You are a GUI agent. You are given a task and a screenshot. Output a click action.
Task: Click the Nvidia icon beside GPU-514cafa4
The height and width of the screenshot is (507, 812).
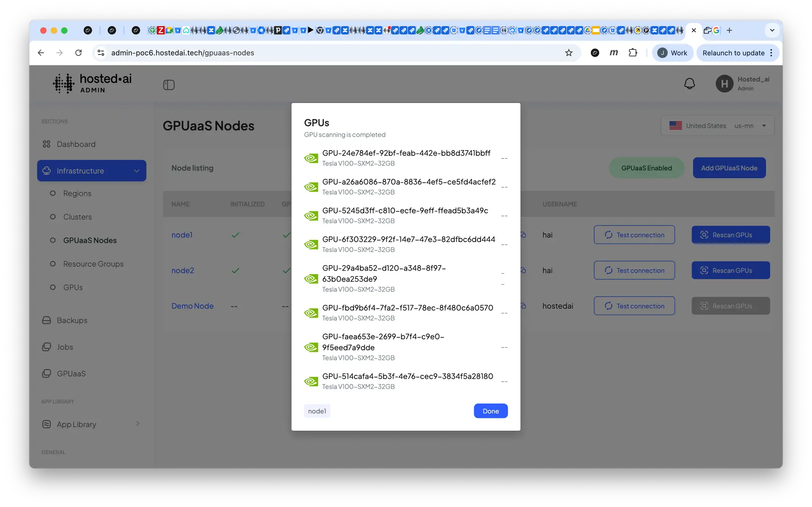[311, 381]
